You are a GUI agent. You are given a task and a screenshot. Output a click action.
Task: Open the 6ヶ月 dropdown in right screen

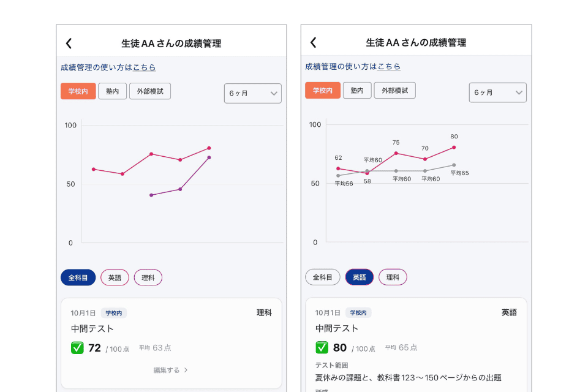(x=497, y=92)
